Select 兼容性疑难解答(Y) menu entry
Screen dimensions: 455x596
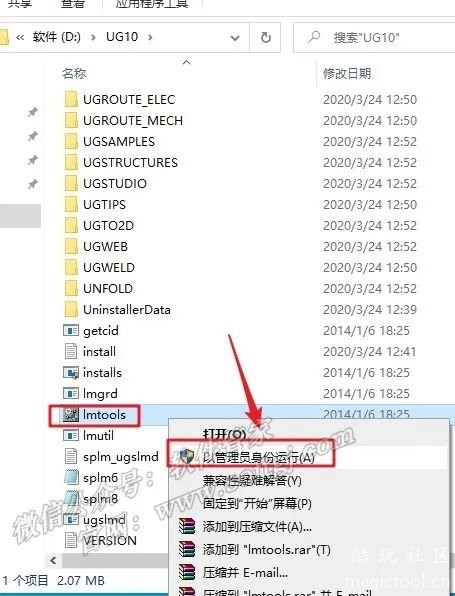coord(252,481)
